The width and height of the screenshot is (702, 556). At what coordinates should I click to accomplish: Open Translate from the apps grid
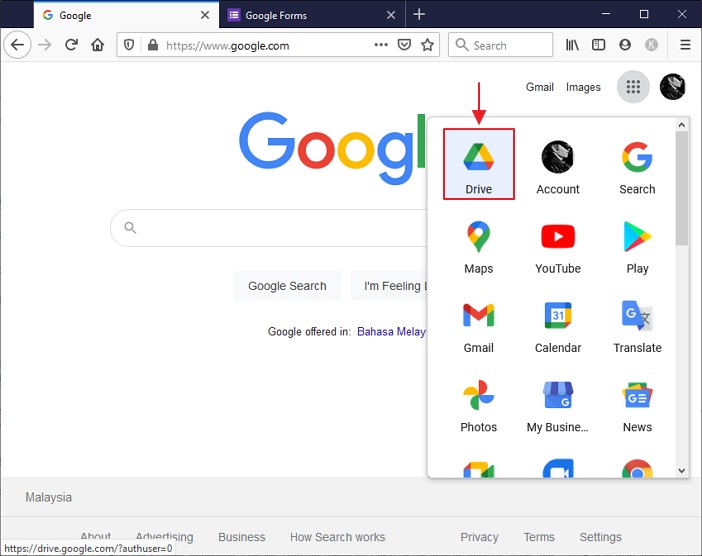pos(637,326)
